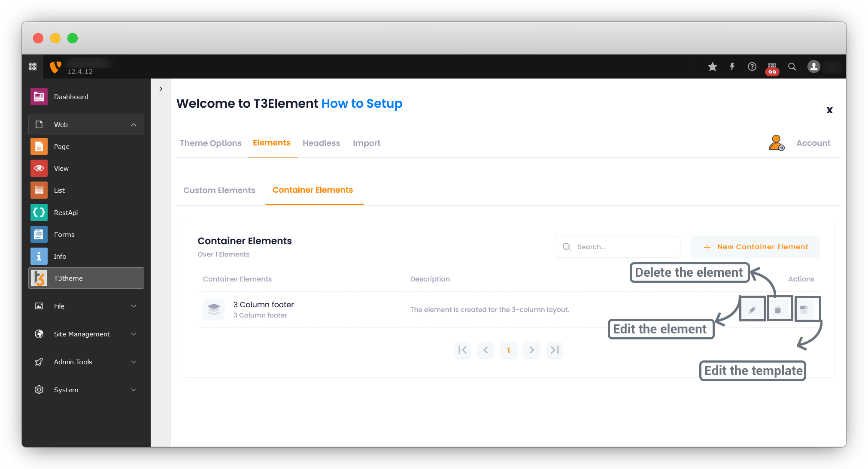Go to last page of results
Image resolution: width=868 pixels, height=469 pixels.
555,350
